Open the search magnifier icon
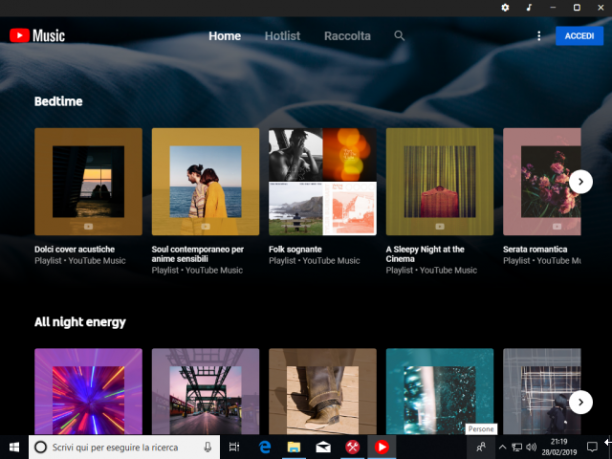612x459 pixels. point(399,36)
